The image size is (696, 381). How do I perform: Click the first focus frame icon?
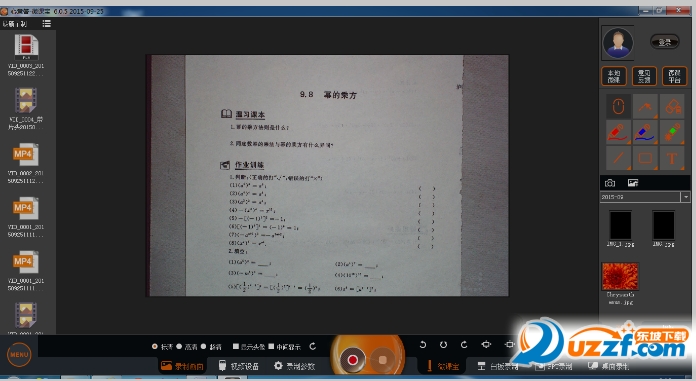click(x=486, y=345)
